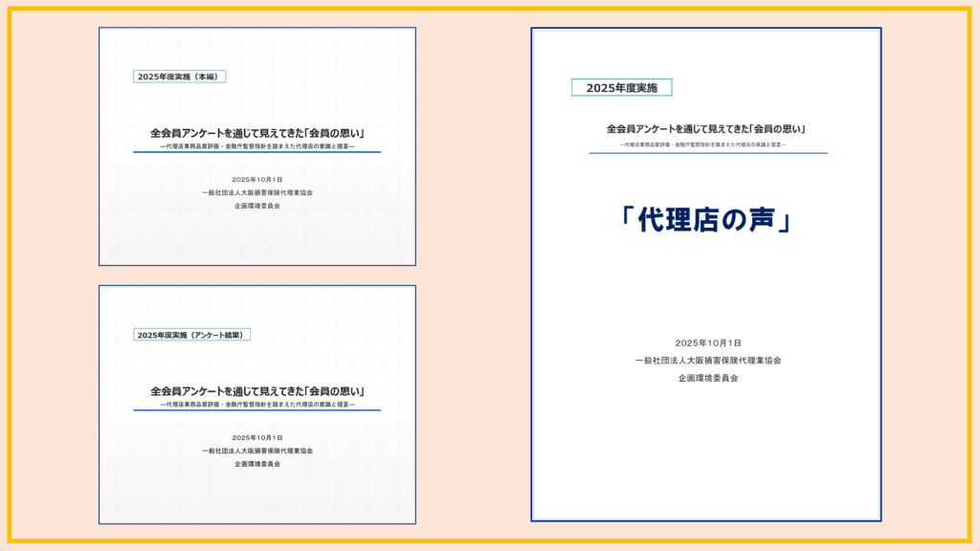Click the 2025年度実施（アンケート結果） label box

click(192, 335)
